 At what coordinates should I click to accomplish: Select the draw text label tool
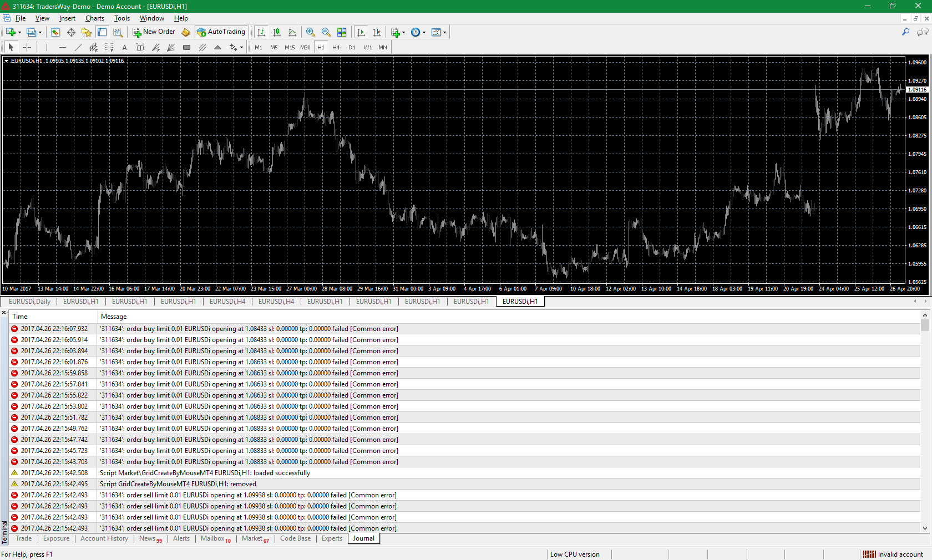point(140,48)
